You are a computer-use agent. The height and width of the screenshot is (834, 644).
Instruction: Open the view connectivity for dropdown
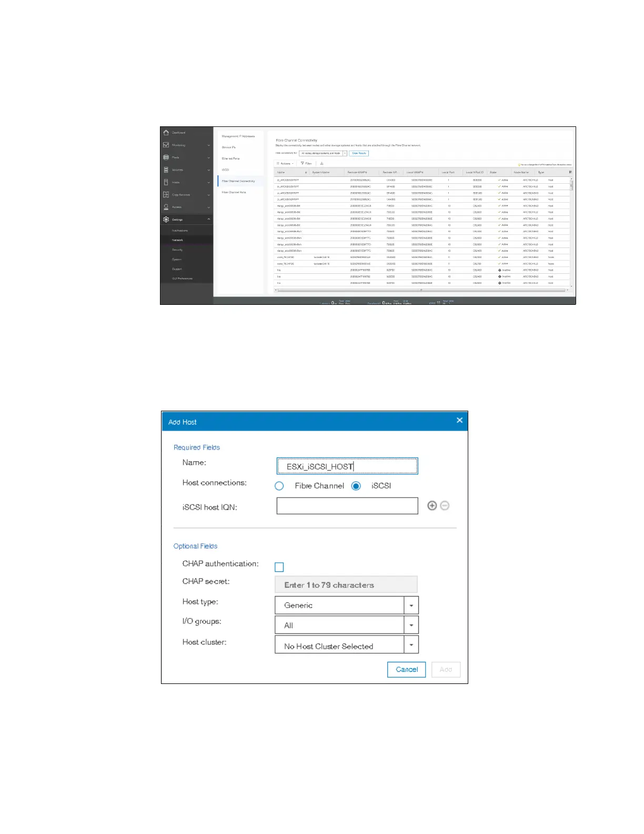[x=323, y=153]
